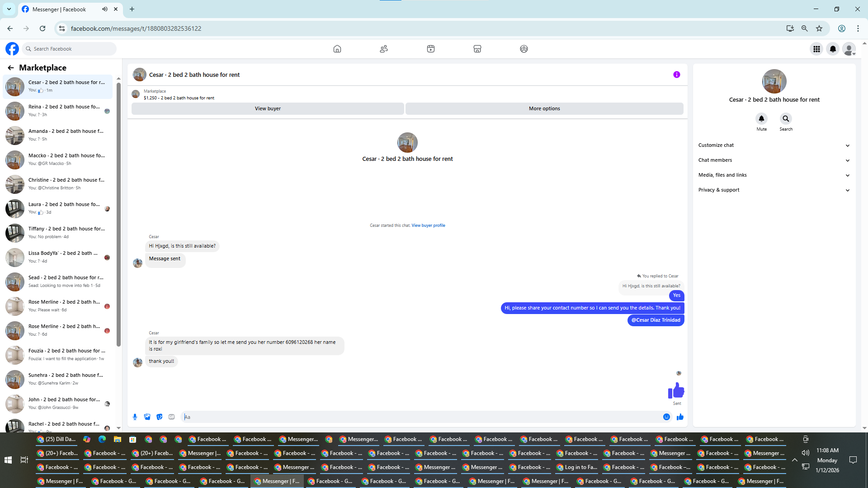Go to Marketplace tab in top navigation
Image resolution: width=868 pixels, height=488 pixels.
click(x=477, y=49)
